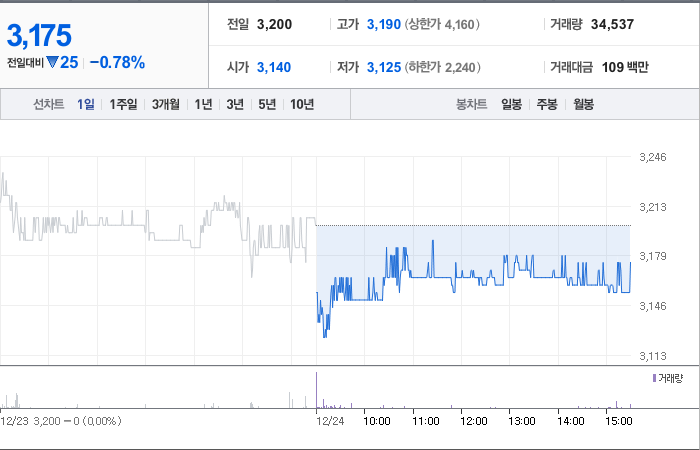Click the 저가 value 3,125
Viewport: 700px width, 450px height.
pos(384,67)
